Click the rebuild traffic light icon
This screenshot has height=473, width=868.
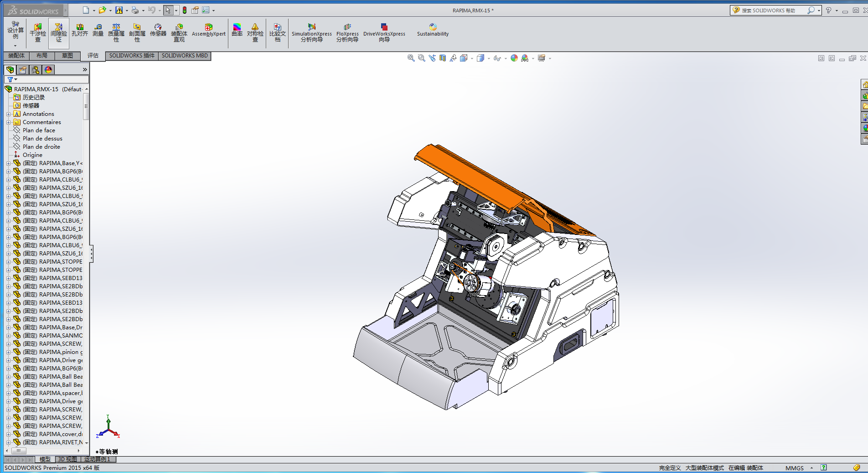tap(185, 10)
